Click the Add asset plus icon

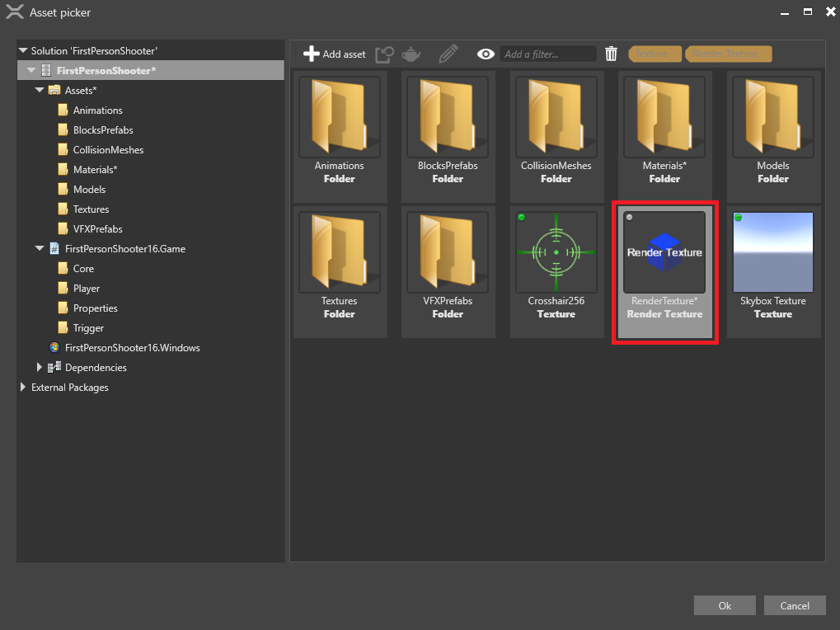(x=312, y=54)
